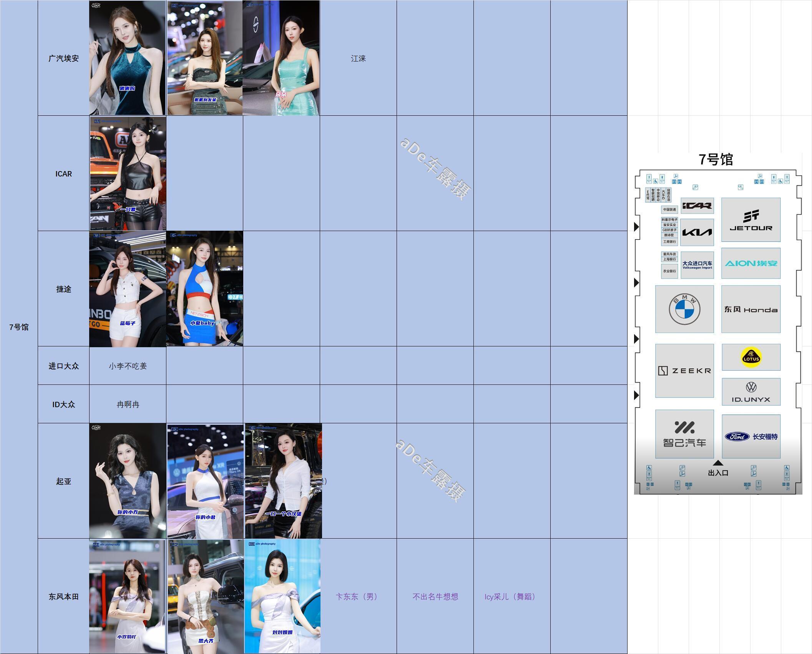Click the GB好孩子 booth label
The image size is (812, 654).
pyautogui.click(x=669, y=230)
